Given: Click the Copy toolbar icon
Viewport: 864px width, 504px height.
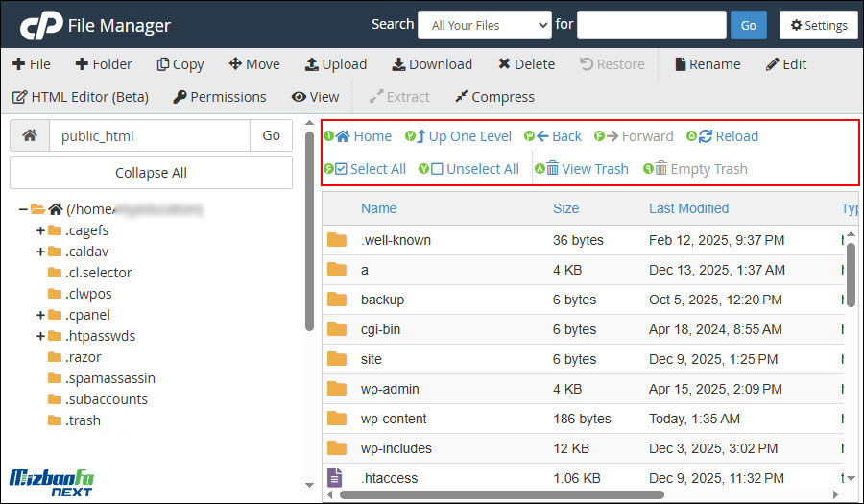Looking at the screenshot, I should pos(163,64).
